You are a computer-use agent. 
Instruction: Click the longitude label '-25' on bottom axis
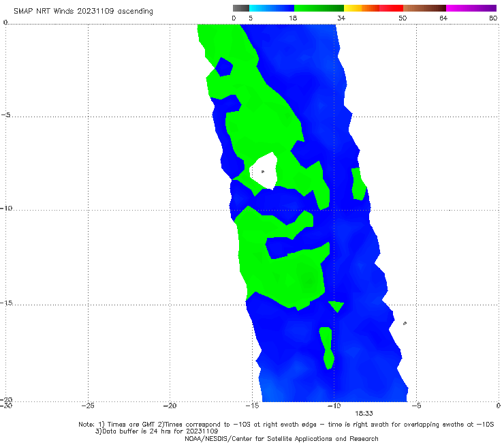pyautogui.click(x=88, y=406)
